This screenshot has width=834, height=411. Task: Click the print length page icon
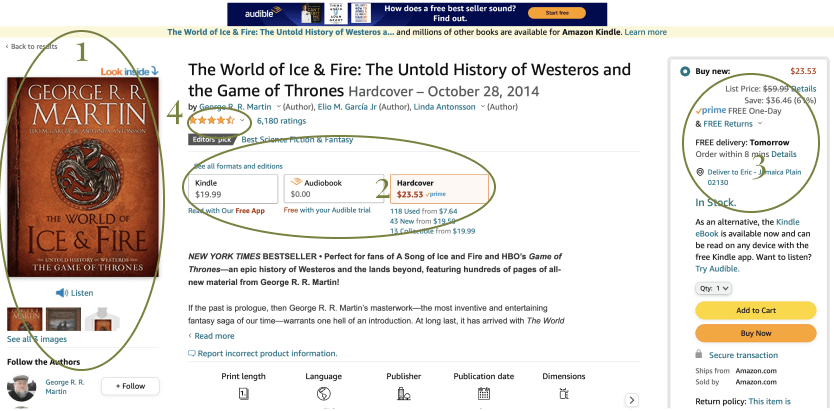[241, 394]
